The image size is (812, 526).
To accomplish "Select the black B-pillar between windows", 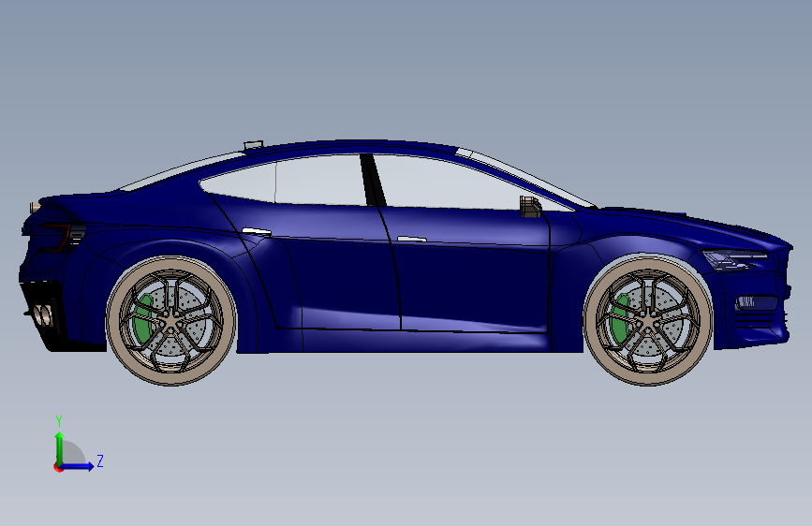I will click(x=373, y=180).
